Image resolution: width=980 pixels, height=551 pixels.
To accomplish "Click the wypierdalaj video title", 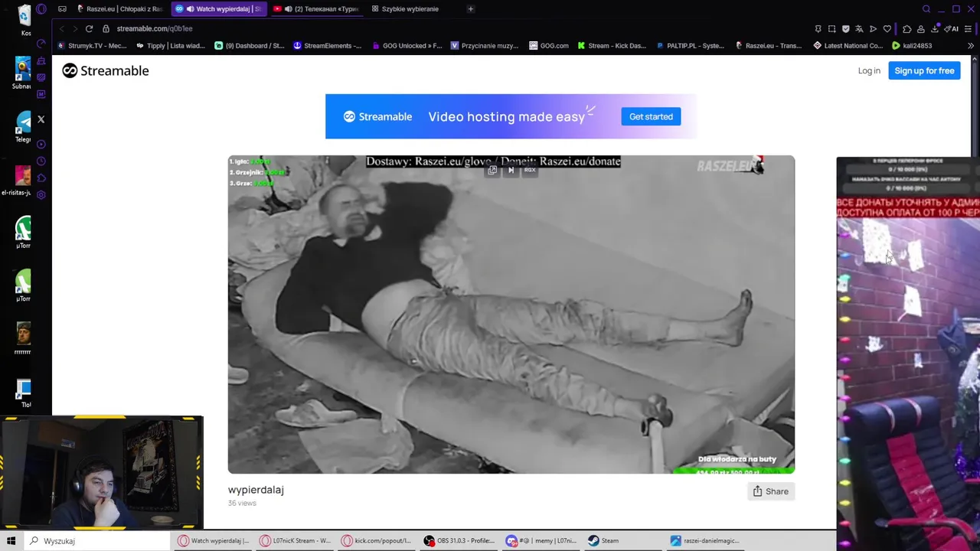I will tap(256, 490).
